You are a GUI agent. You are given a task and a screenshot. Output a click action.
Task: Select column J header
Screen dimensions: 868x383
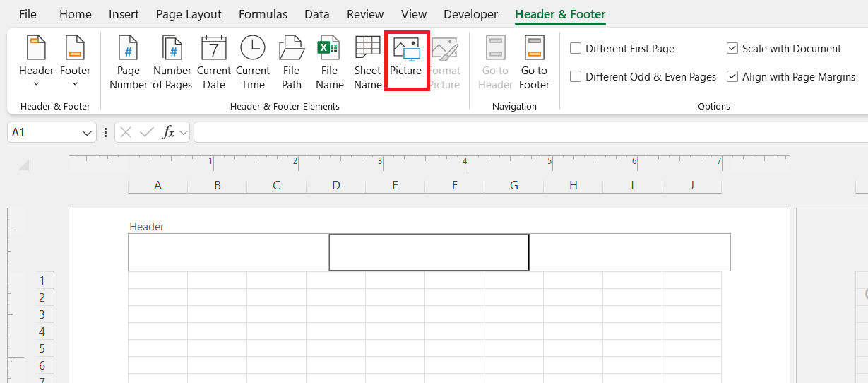click(692, 185)
